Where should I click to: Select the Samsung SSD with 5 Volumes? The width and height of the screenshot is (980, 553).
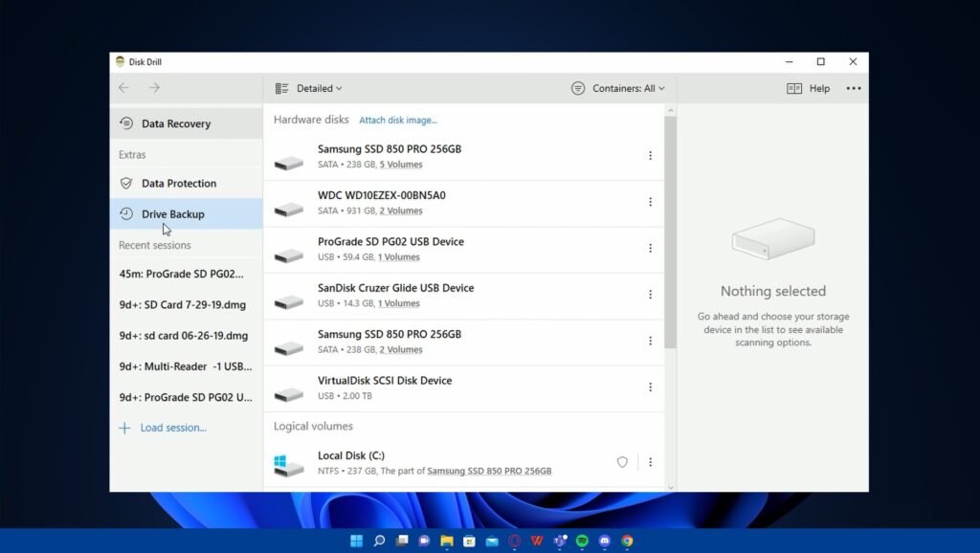(x=464, y=157)
